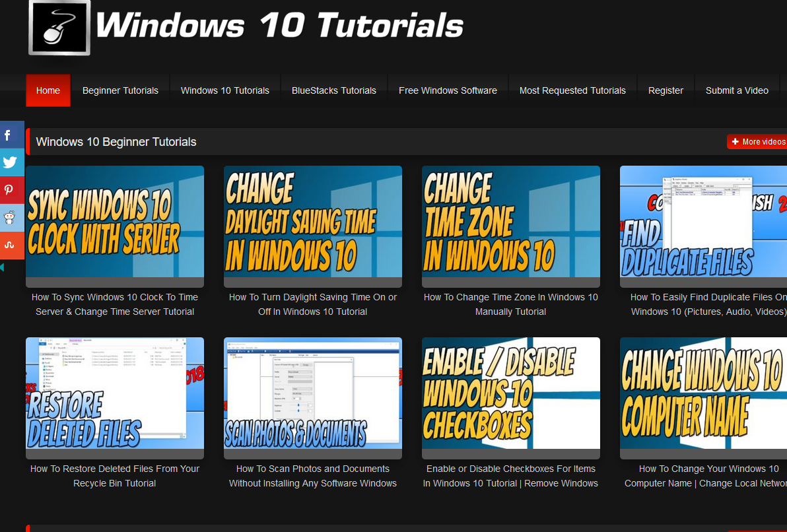Click the Submit a Video link

tap(737, 90)
